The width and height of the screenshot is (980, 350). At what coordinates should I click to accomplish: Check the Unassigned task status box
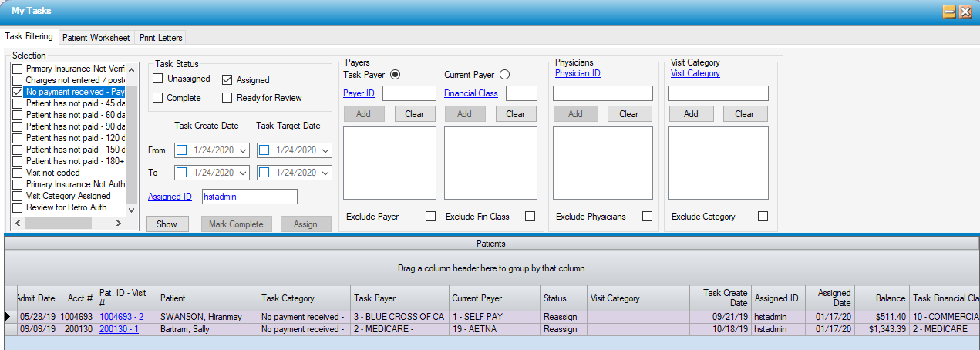[x=158, y=79]
